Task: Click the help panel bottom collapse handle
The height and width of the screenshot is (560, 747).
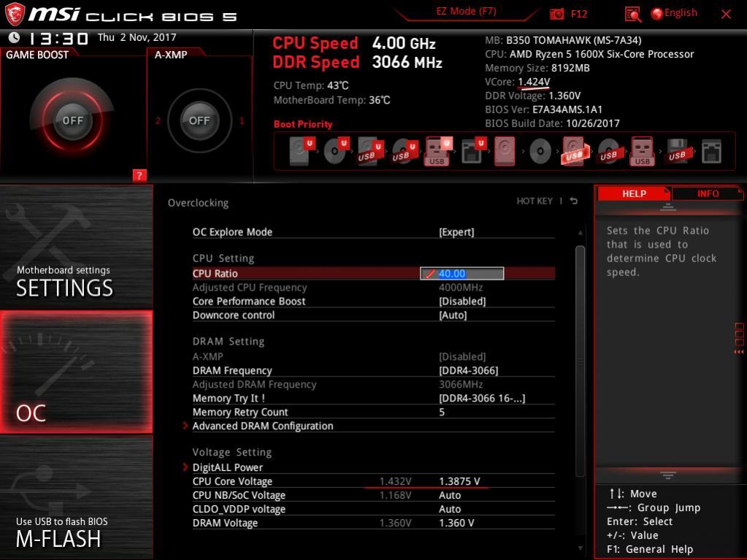Action: pyautogui.click(x=668, y=475)
